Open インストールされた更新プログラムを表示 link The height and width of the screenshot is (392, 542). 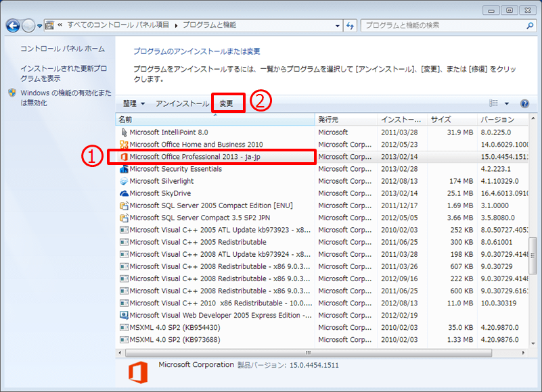tap(64, 74)
